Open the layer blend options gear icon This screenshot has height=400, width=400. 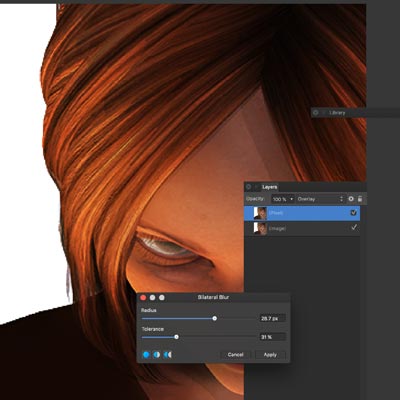351,199
